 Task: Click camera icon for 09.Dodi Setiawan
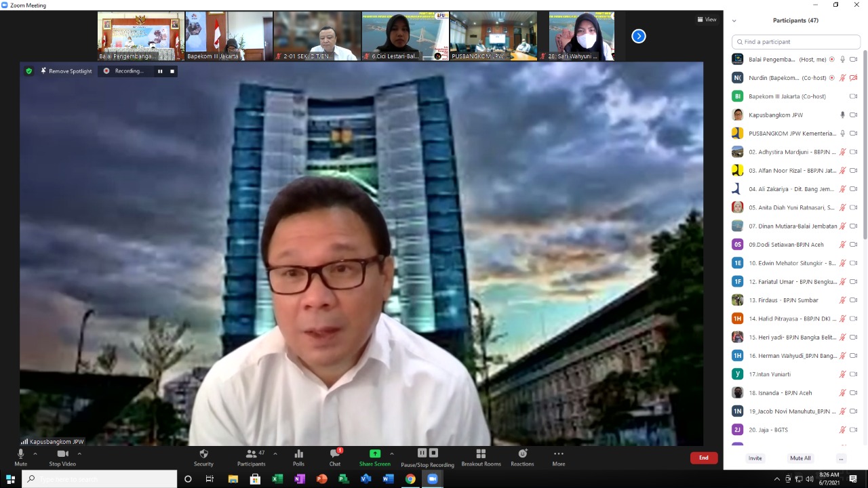(854, 245)
